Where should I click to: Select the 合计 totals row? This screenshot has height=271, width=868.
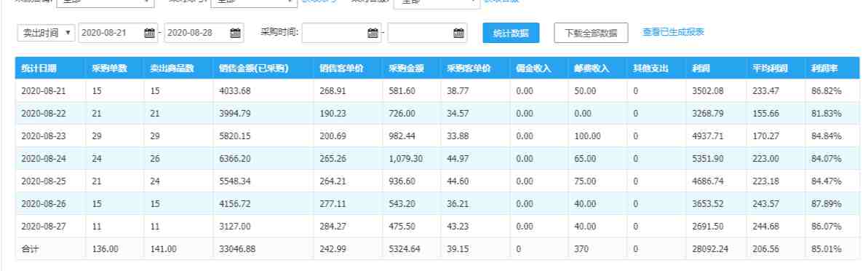[x=437, y=249]
